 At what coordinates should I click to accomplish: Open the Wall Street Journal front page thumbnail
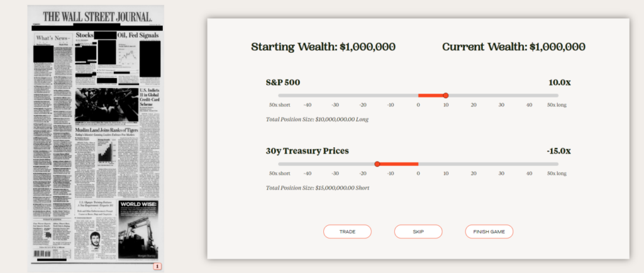click(96, 138)
